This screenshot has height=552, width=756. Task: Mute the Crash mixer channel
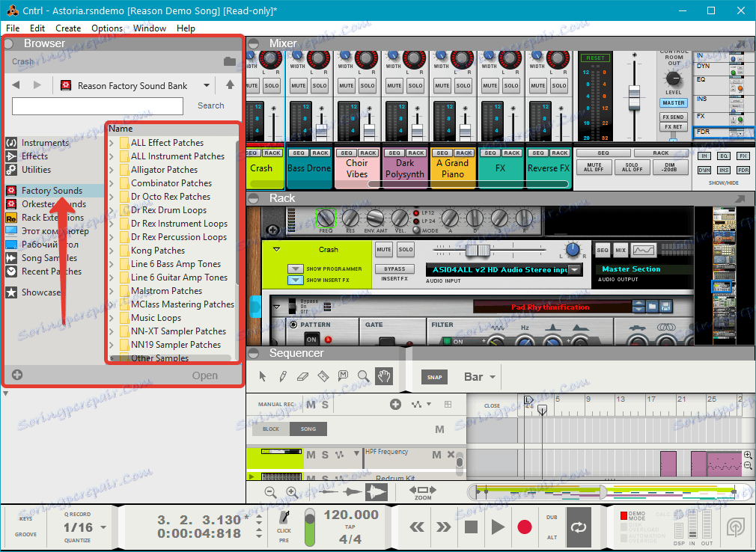(252, 86)
